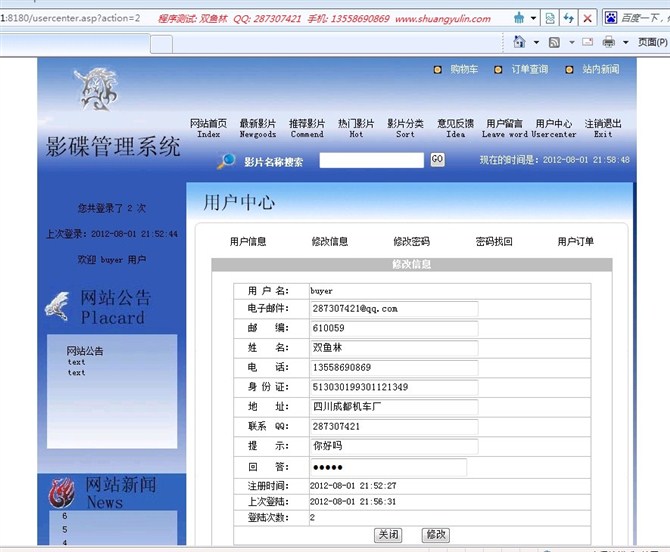Click the 回答 password answer field

coord(388,467)
